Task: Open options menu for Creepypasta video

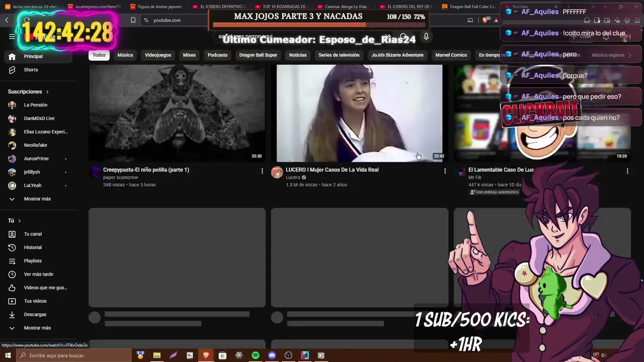Action: click(262, 171)
